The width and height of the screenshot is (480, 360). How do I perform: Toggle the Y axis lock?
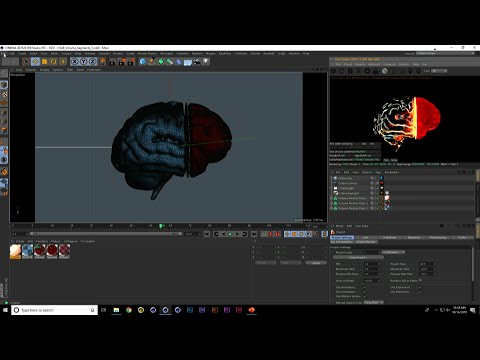[84, 62]
